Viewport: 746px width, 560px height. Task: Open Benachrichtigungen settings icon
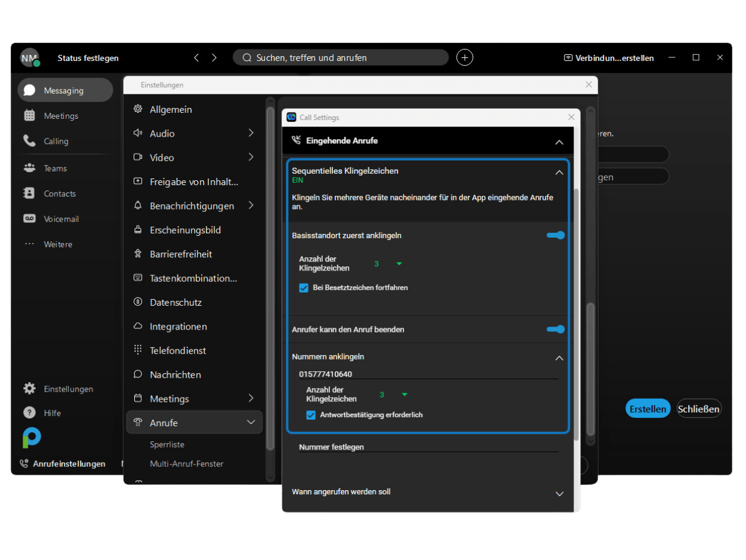click(138, 205)
